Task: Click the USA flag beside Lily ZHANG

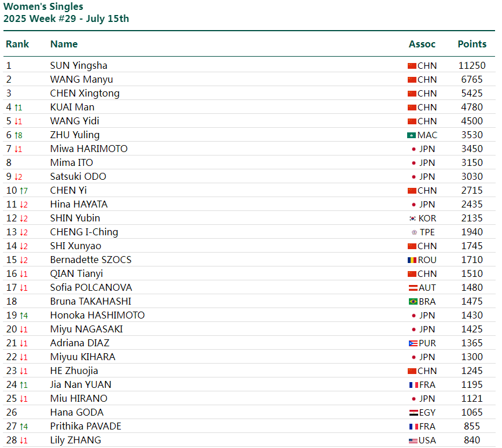Action: click(413, 440)
